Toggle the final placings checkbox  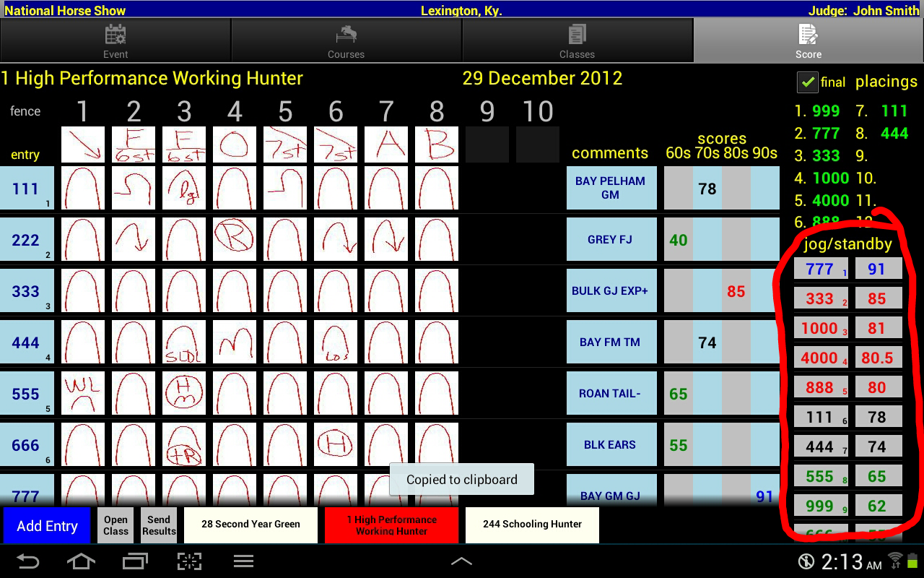click(807, 82)
